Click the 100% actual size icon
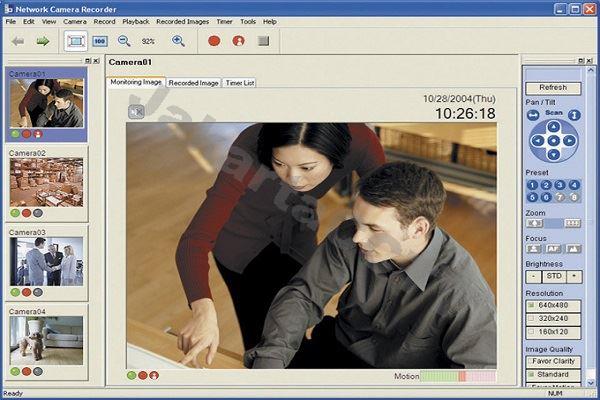This screenshot has width=600, height=400. [x=100, y=41]
